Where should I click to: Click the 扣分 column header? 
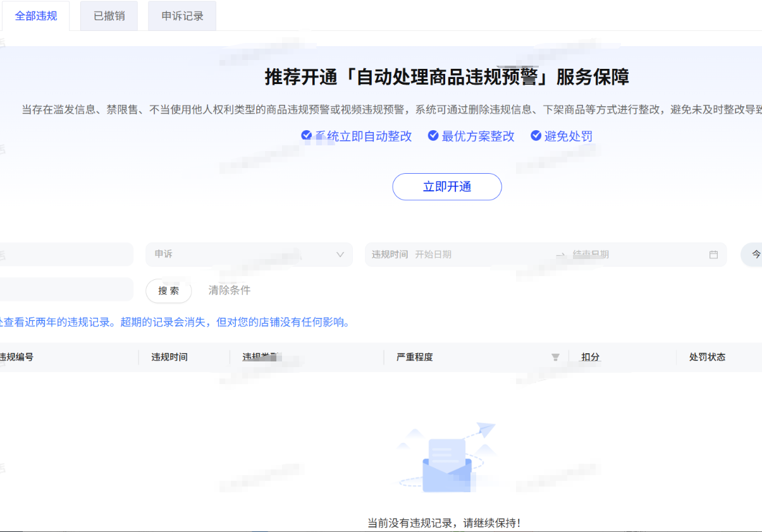(591, 358)
